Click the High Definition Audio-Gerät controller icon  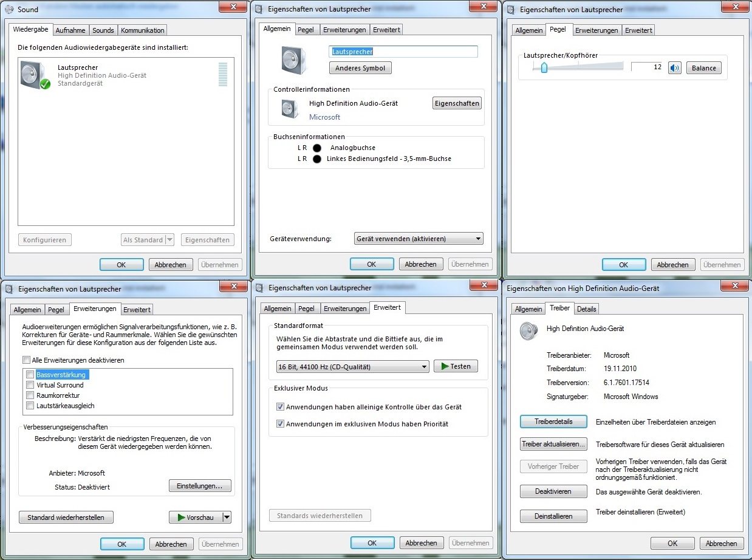pos(290,109)
